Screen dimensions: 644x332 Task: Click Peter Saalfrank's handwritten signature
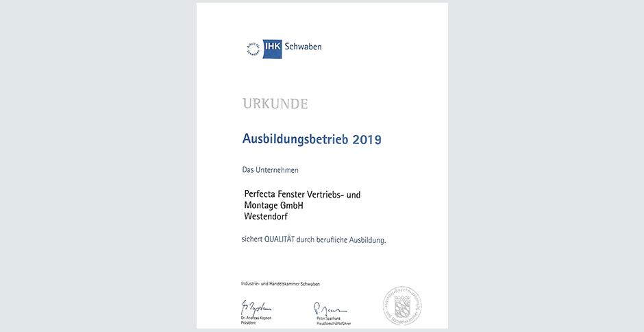pos(330,305)
